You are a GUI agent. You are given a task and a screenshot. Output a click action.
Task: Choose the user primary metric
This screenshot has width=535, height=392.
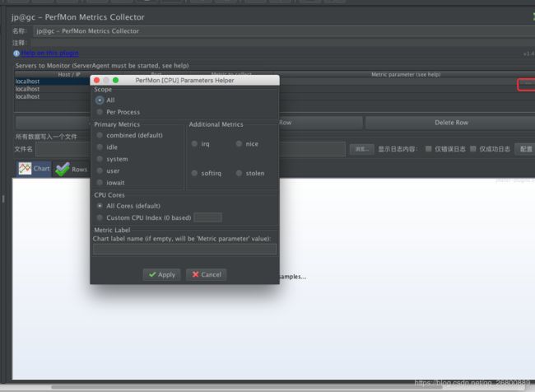click(x=100, y=170)
